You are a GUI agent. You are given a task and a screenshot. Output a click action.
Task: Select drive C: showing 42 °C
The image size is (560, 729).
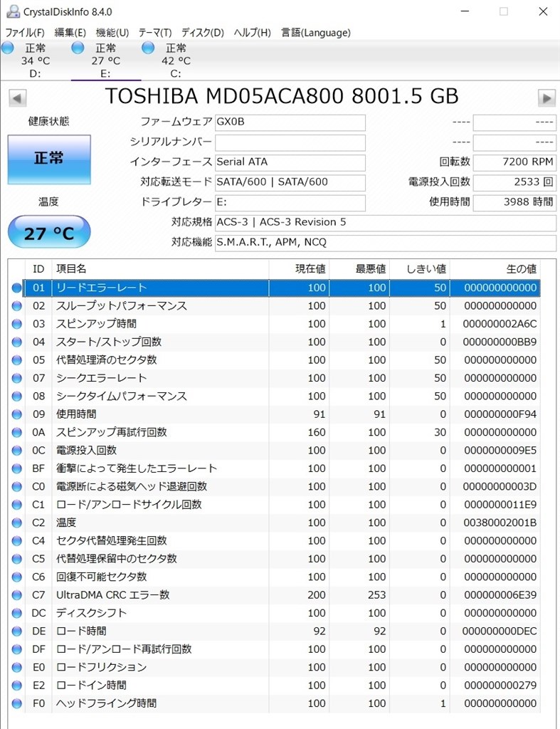pos(176,61)
